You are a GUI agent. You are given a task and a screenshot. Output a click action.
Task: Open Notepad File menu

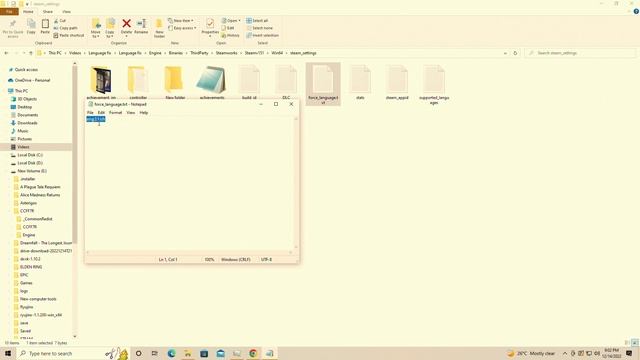pos(90,113)
